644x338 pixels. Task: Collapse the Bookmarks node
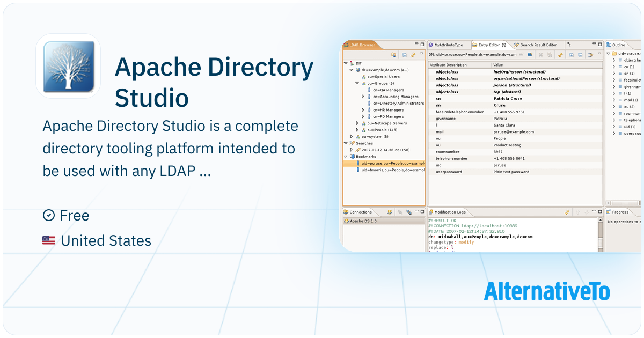346,156
